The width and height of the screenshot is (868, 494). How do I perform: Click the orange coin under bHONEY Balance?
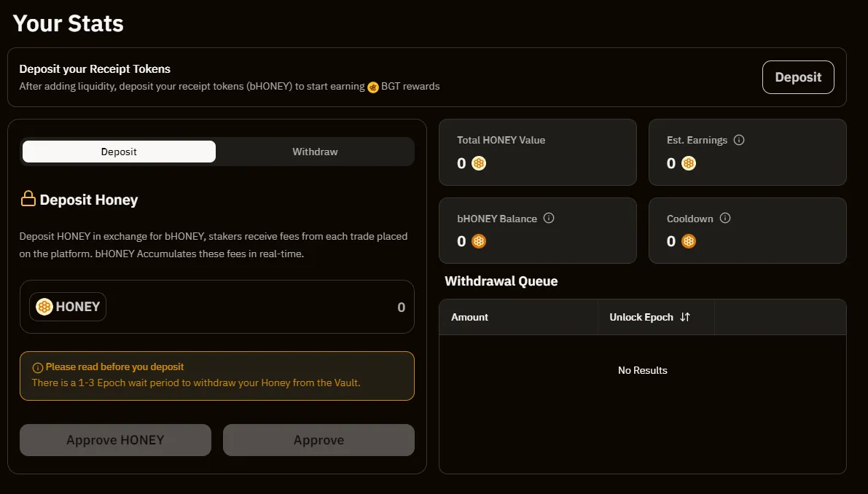pos(479,241)
